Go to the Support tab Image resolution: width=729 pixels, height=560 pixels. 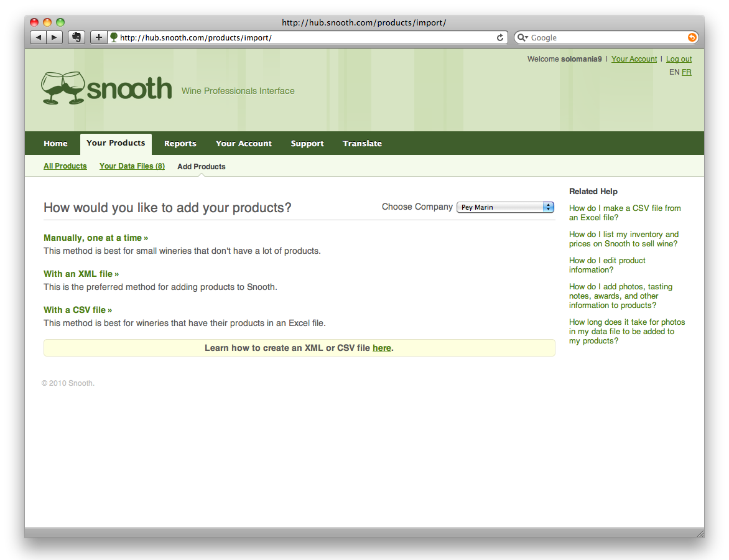tap(307, 143)
